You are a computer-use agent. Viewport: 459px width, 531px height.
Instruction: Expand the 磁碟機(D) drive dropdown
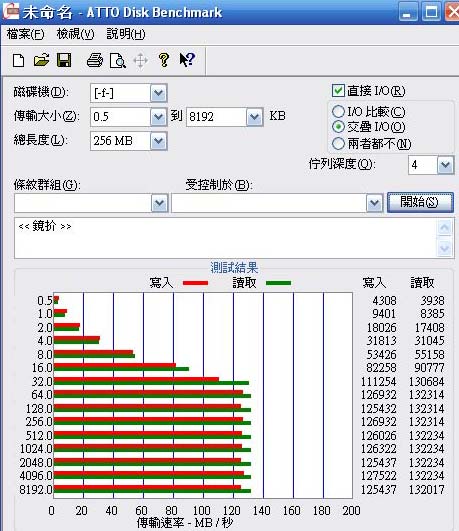pyautogui.click(x=159, y=93)
